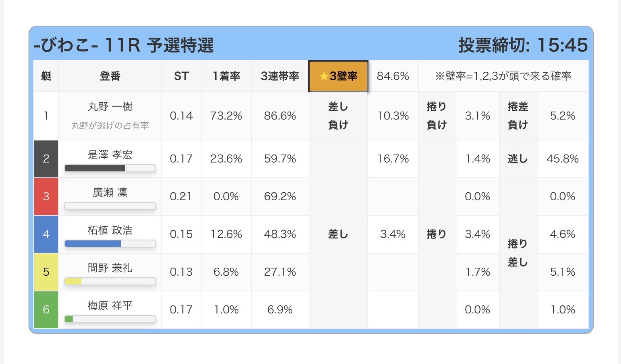Select the white boat number 1 cell
This screenshot has height=364, width=621.
46,116
